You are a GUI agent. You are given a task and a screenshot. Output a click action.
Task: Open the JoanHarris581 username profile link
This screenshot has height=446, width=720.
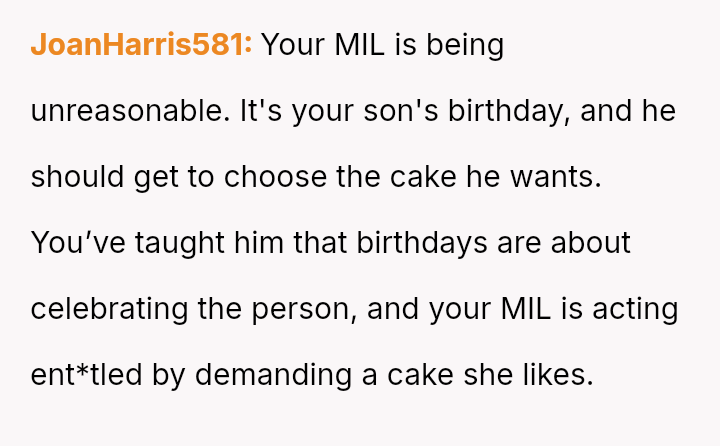click(x=141, y=45)
